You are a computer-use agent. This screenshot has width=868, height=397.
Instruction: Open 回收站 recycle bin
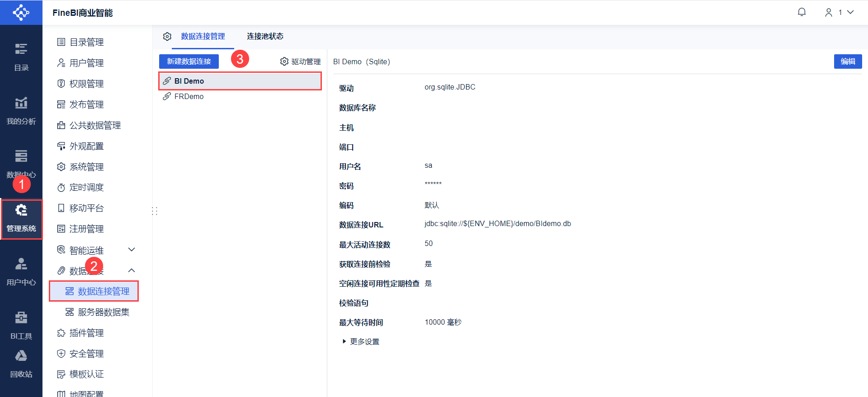coord(21,364)
